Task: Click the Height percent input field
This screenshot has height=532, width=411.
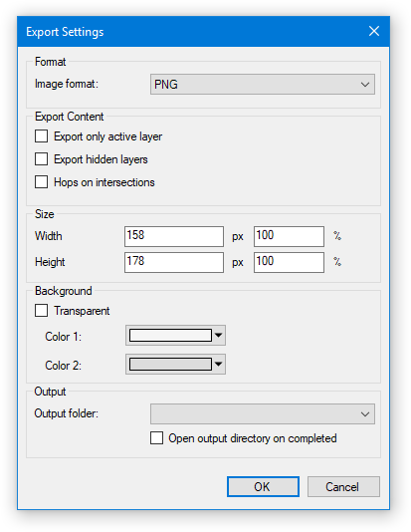Action: tap(289, 262)
